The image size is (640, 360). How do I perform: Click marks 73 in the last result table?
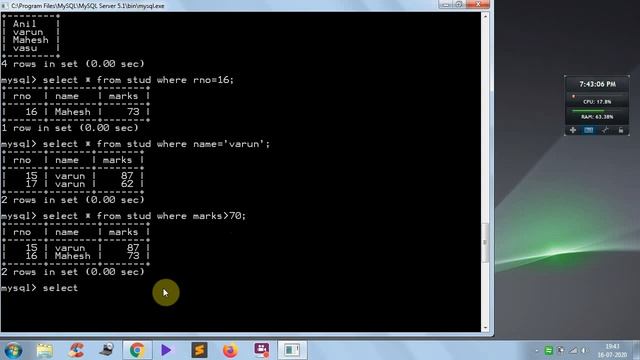click(133, 256)
